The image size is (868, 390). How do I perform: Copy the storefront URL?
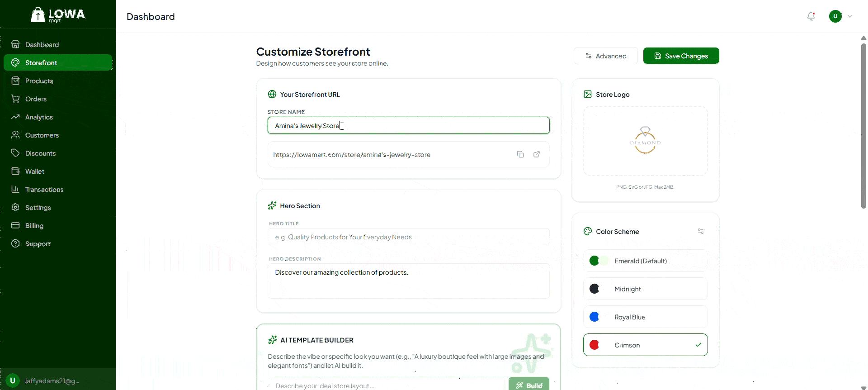pos(520,154)
